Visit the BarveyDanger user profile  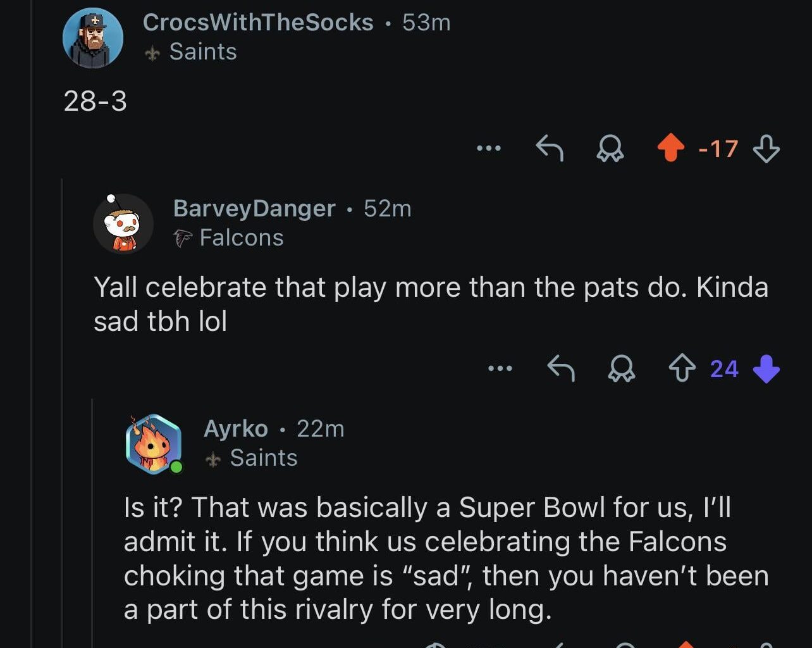coord(254,208)
